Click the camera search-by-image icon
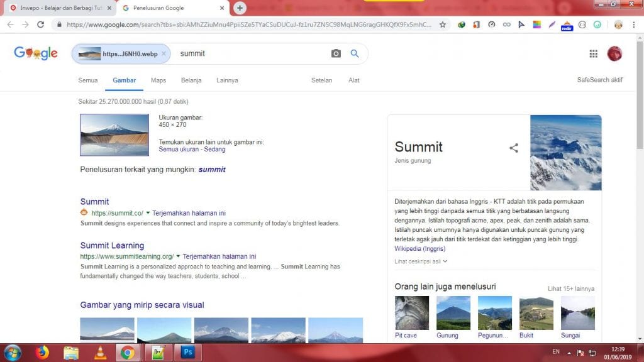 point(336,53)
